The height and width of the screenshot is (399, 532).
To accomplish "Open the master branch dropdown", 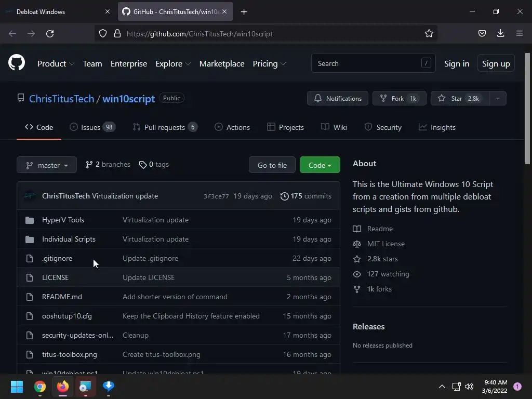I will point(47,165).
